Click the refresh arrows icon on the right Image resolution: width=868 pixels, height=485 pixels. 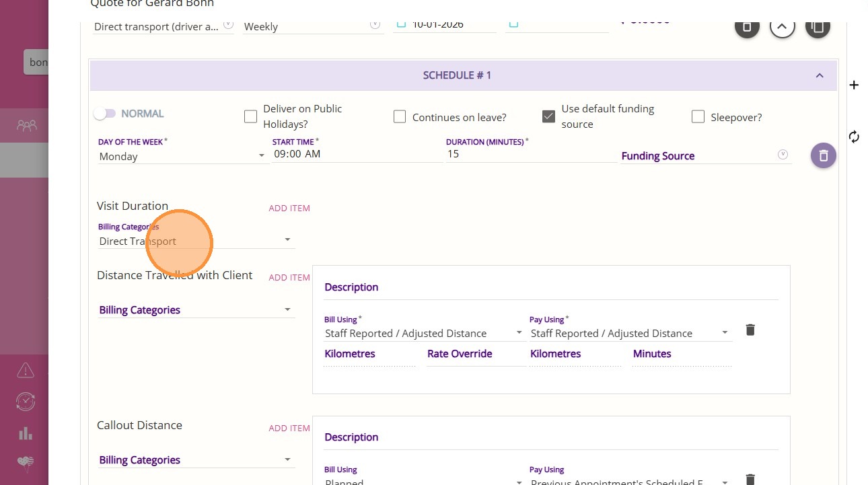click(x=854, y=137)
